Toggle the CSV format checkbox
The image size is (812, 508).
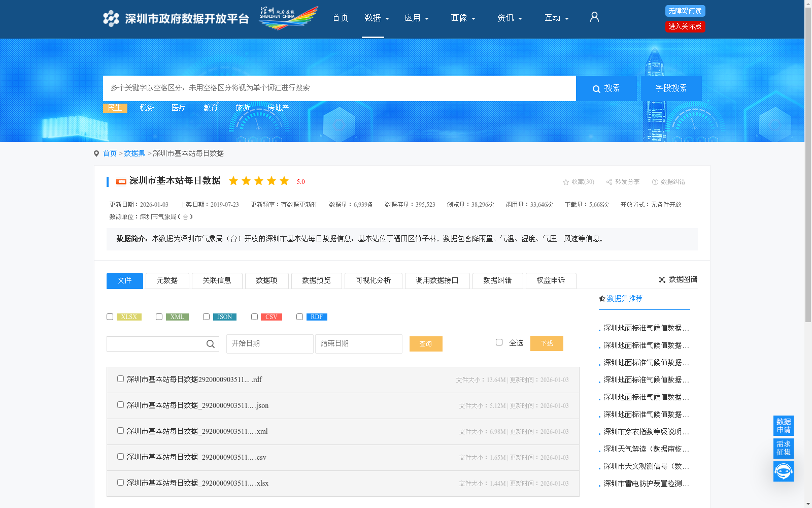click(x=254, y=317)
